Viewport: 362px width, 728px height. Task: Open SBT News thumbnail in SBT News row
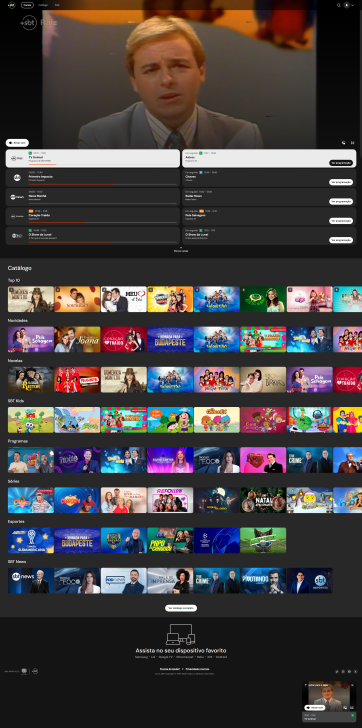point(31,581)
